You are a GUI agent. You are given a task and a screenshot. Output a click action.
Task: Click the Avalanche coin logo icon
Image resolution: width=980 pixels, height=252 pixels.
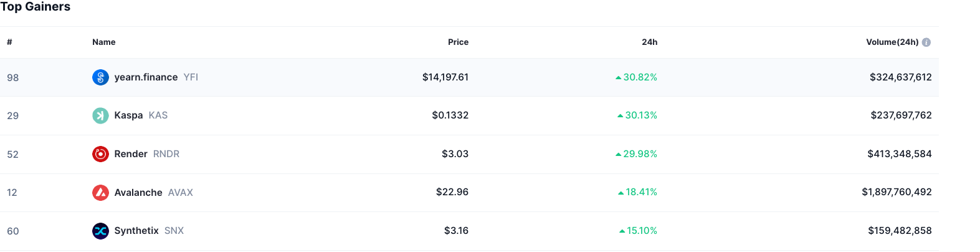(x=100, y=193)
